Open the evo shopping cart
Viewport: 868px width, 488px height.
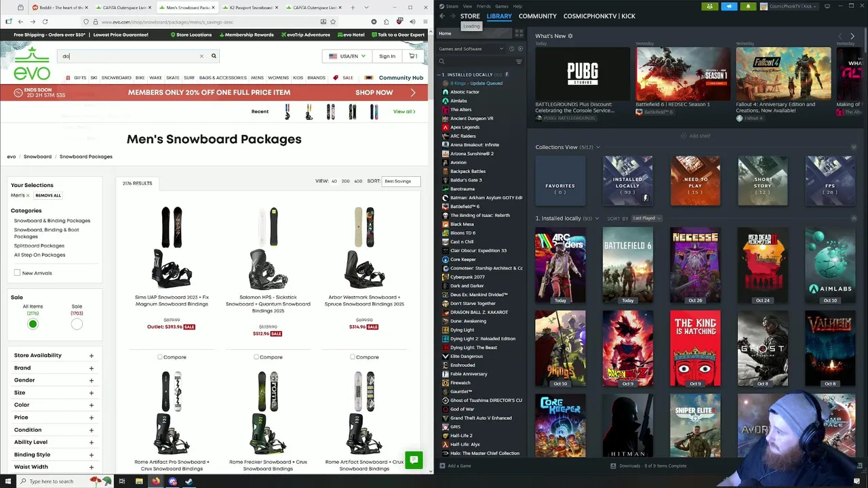point(412,56)
